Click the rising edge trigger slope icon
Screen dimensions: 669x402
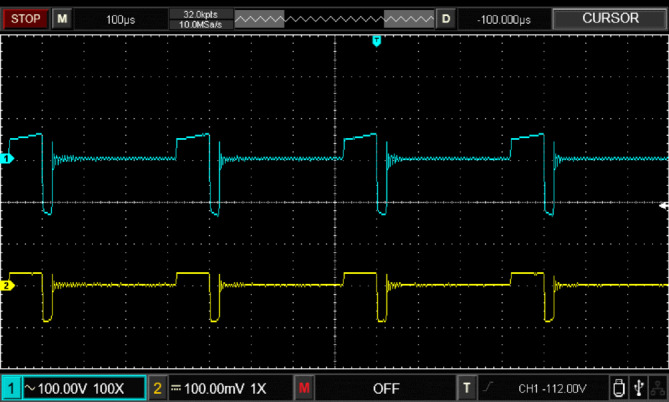(489, 387)
